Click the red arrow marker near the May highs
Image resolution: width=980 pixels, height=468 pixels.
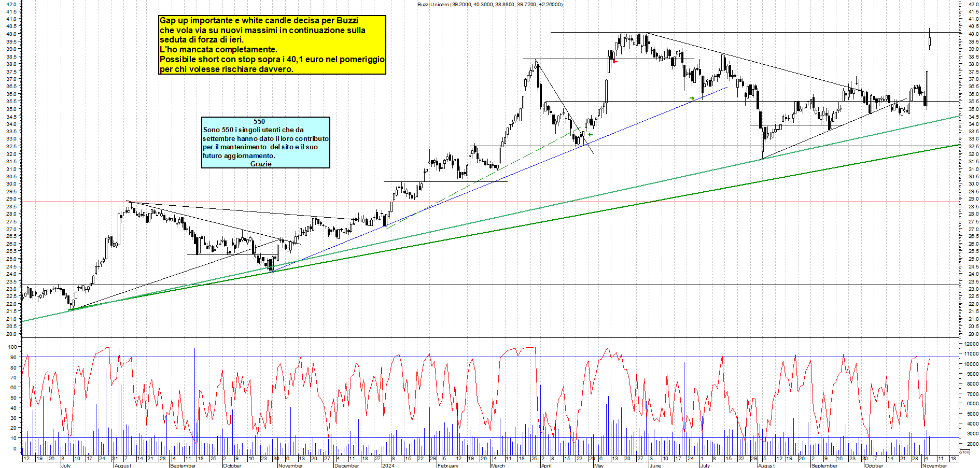click(x=615, y=62)
